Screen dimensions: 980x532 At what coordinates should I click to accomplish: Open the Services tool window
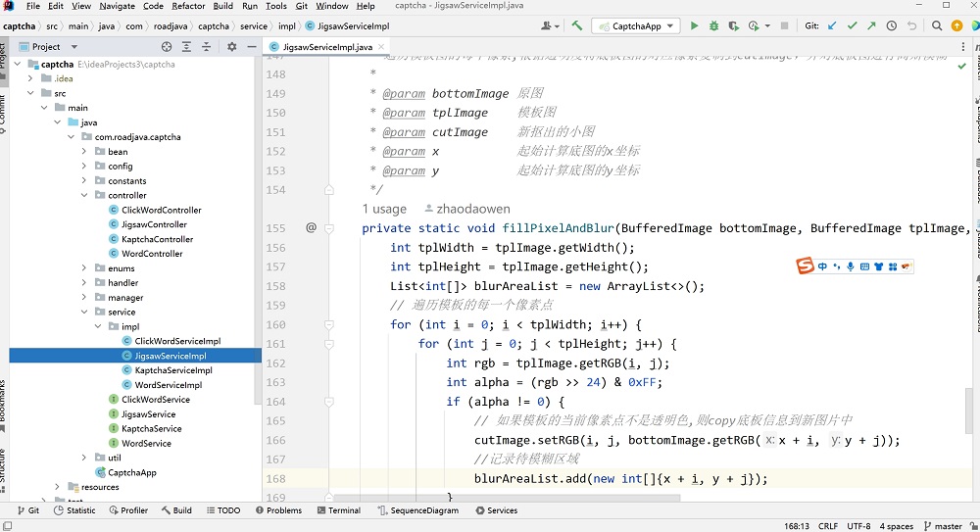pyautogui.click(x=496, y=510)
